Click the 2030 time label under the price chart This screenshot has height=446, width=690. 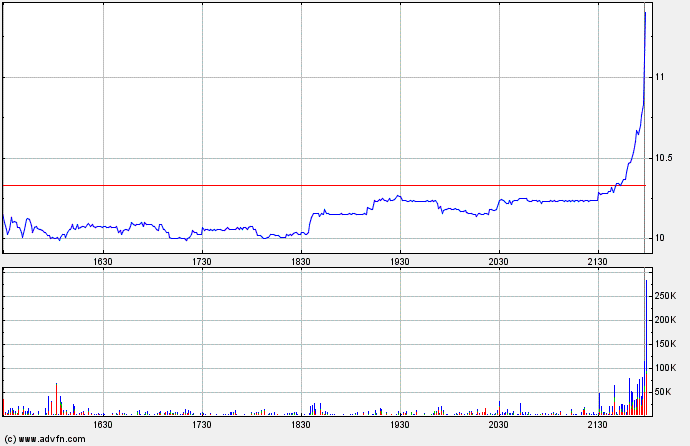[x=499, y=261]
